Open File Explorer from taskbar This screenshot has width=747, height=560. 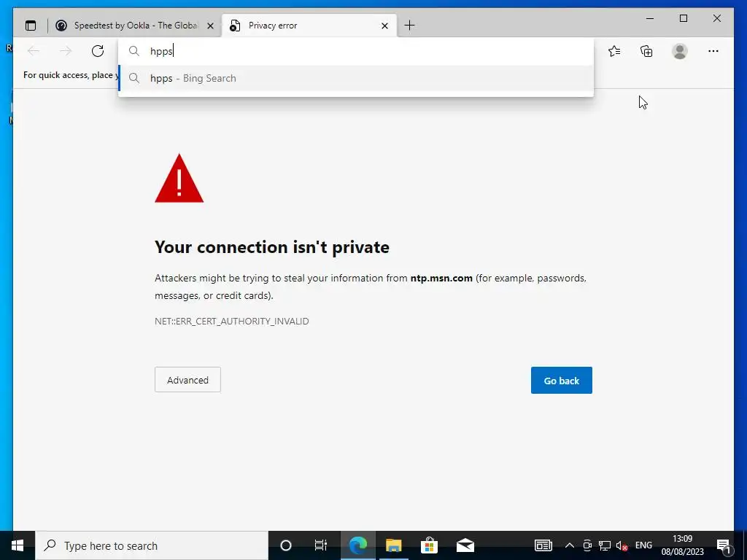click(393, 545)
